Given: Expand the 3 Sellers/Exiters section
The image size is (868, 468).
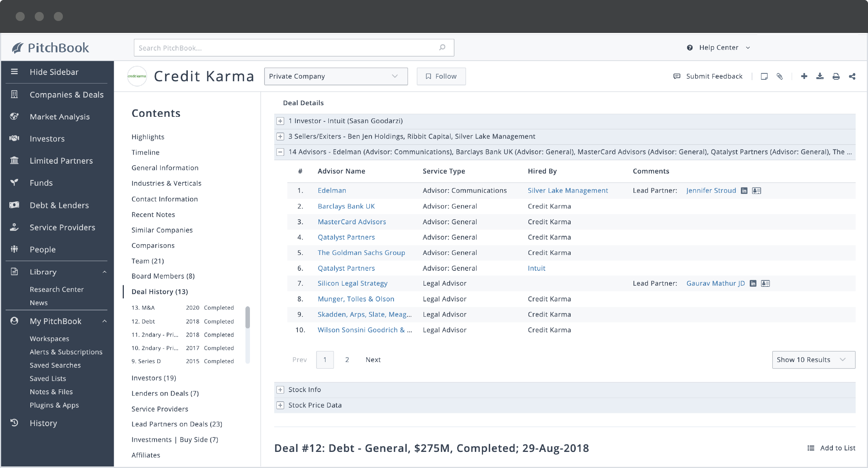Looking at the screenshot, I should point(280,136).
